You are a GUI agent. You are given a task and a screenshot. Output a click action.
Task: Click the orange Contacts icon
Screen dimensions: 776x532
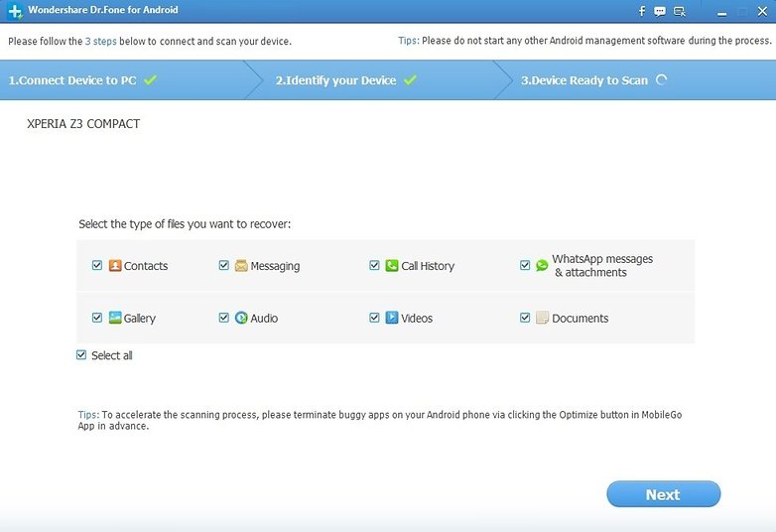pos(115,265)
